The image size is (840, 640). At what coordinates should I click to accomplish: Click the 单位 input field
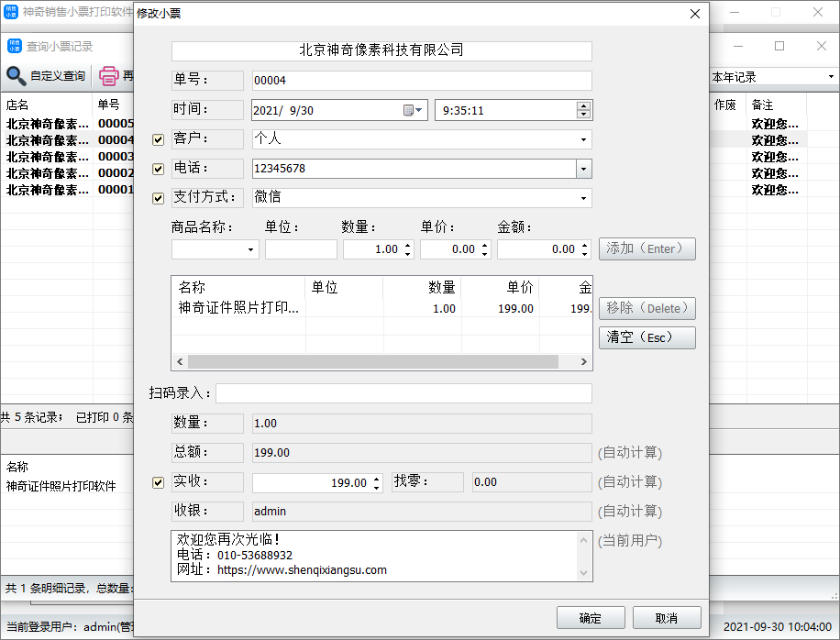[301, 249]
